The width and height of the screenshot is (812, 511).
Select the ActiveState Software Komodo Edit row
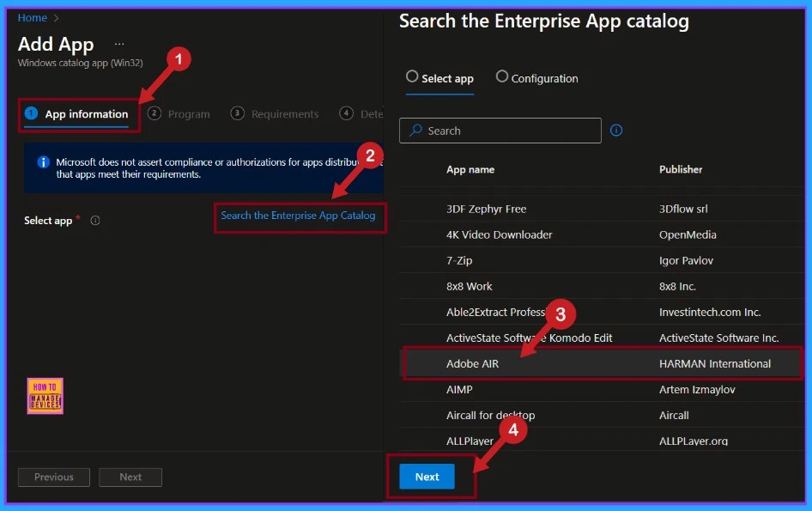click(601, 338)
